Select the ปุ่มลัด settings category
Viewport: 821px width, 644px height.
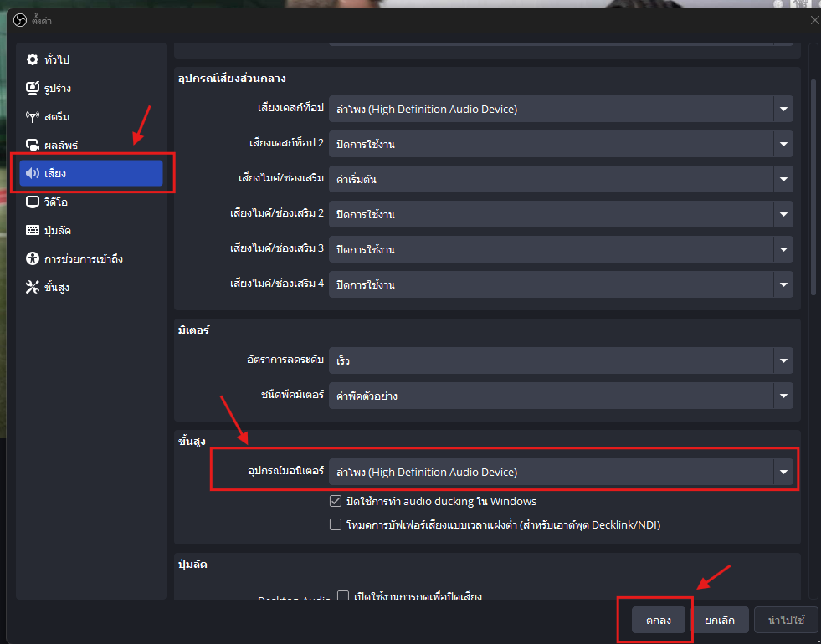click(91, 230)
